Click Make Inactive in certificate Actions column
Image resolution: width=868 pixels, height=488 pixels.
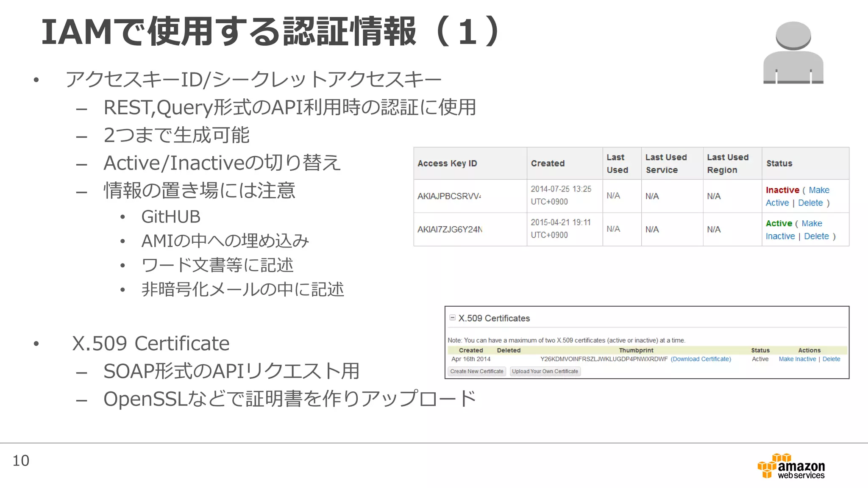point(797,359)
